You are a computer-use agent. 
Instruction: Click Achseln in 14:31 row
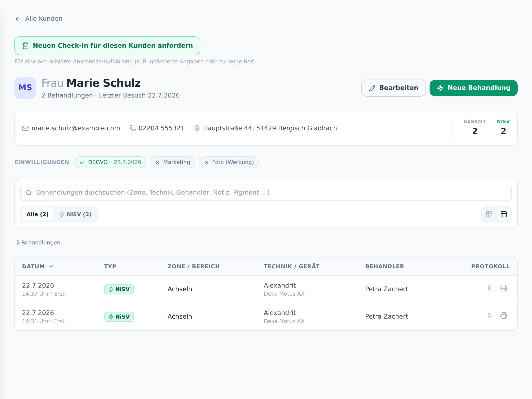coord(180,317)
